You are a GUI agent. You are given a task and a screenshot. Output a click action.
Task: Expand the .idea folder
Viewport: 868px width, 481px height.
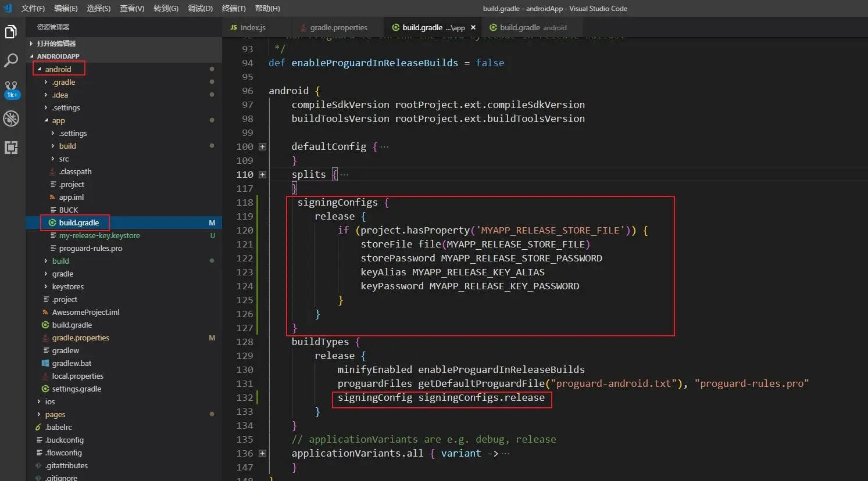[x=46, y=95]
